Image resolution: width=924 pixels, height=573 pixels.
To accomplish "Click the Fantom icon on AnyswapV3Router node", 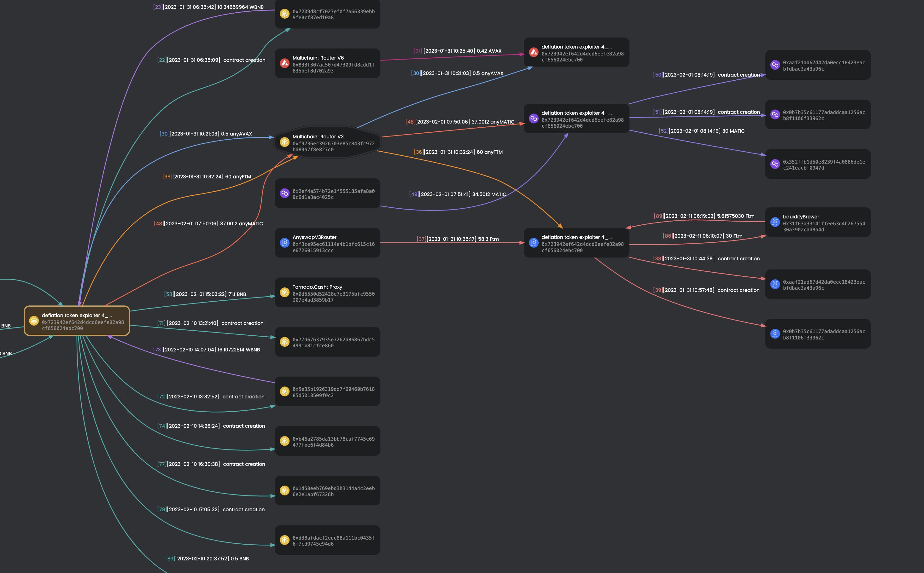I will click(284, 243).
